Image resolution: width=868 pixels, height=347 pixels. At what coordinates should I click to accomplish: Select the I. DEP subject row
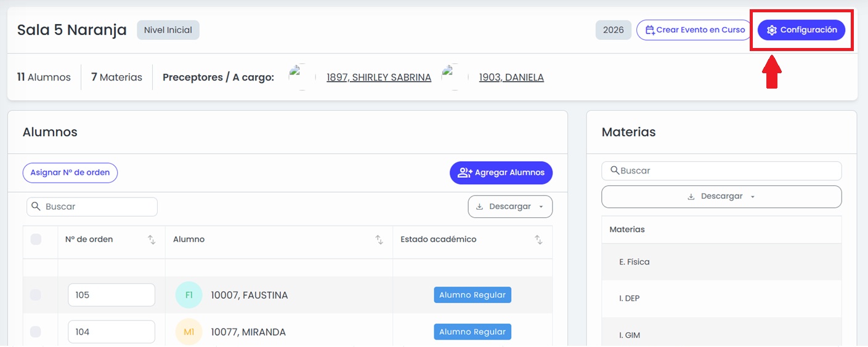pyautogui.click(x=721, y=298)
